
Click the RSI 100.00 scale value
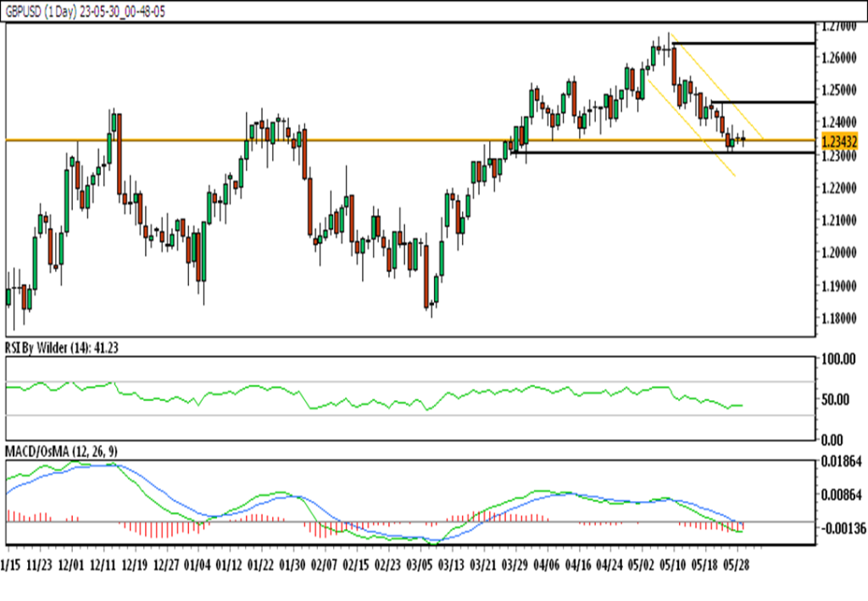click(838, 359)
